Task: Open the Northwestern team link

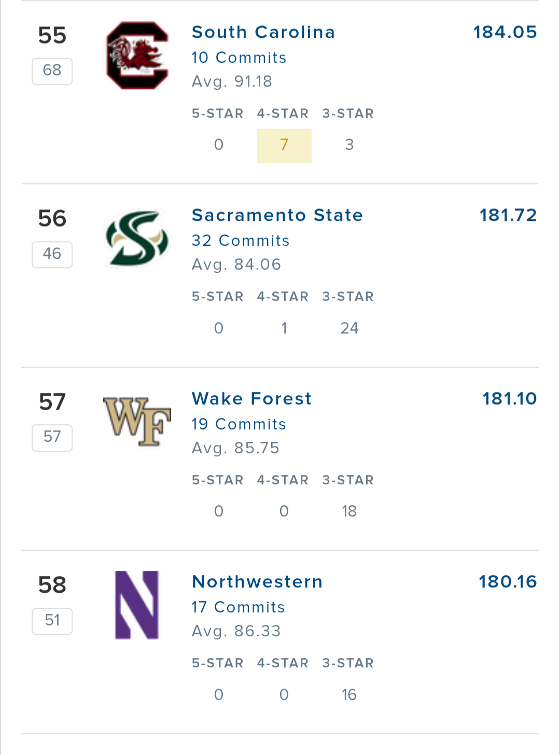Action: click(x=257, y=582)
